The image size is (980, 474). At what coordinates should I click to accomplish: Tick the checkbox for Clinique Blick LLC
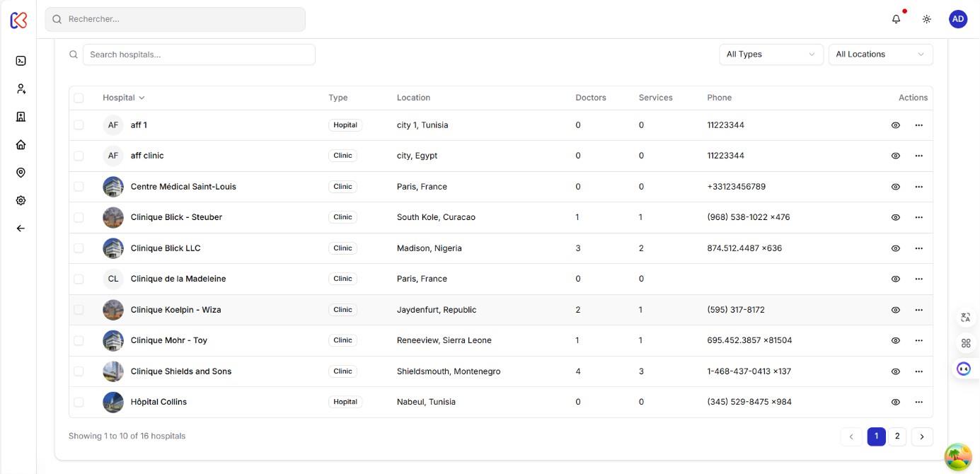pos(79,248)
